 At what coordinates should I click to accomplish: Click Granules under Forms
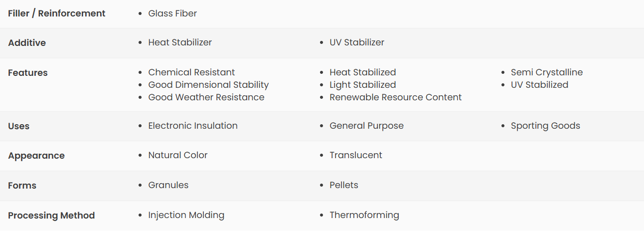[x=168, y=185]
